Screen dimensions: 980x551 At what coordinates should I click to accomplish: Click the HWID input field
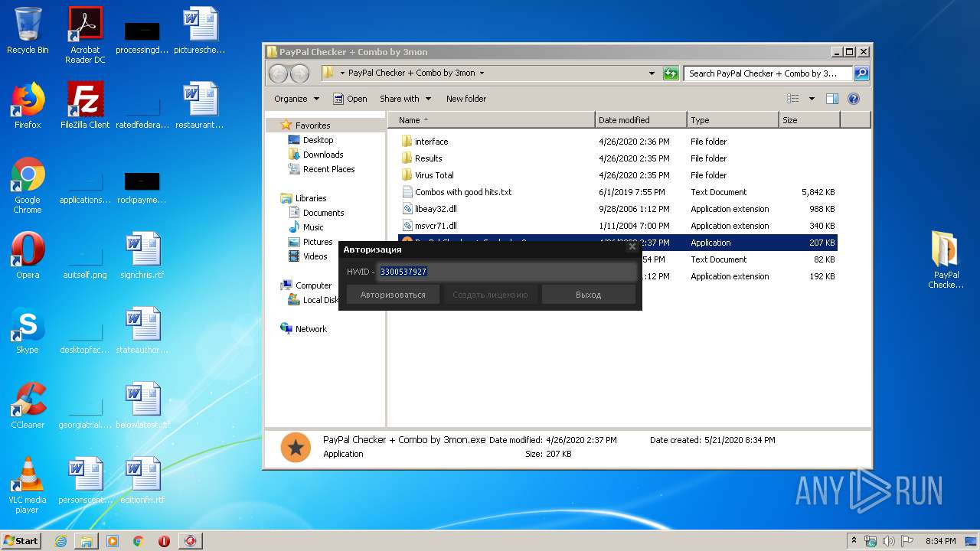coord(507,272)
